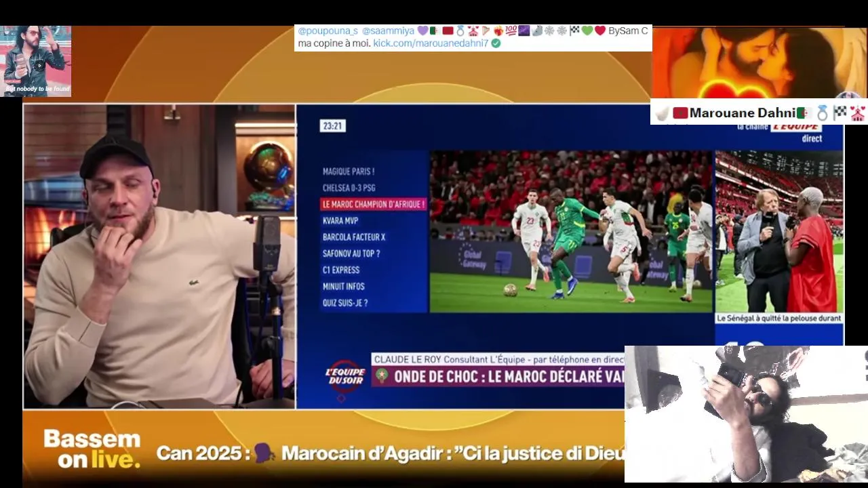The image size is (868, 488).
Task: Click the L'Équipe du Soir logo
Action: pyautogui.click(x=345, y=376)
